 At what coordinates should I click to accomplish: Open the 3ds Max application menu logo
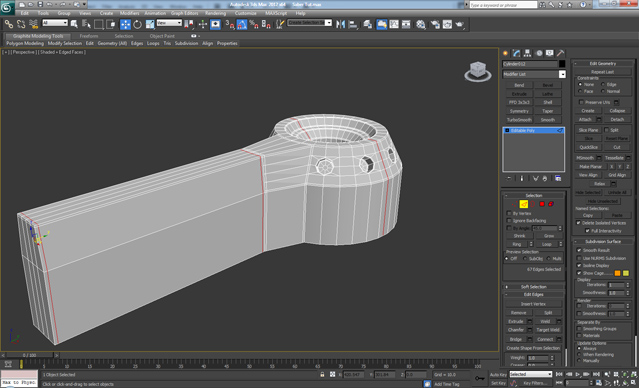[x=7, y=8]
